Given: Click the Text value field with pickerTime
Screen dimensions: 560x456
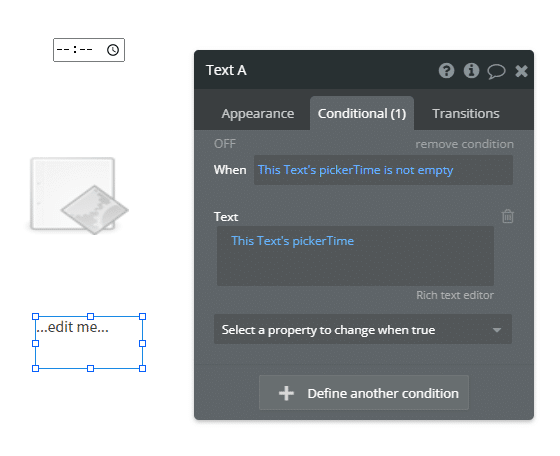Looking at the screenshot, I should 355,256.
